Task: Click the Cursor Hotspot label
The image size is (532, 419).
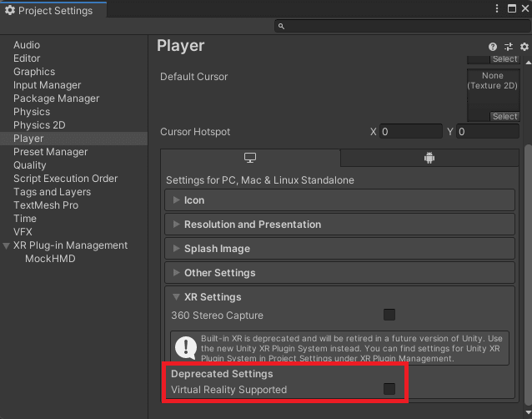Action: pyautogui.click(x=195, y=132)
